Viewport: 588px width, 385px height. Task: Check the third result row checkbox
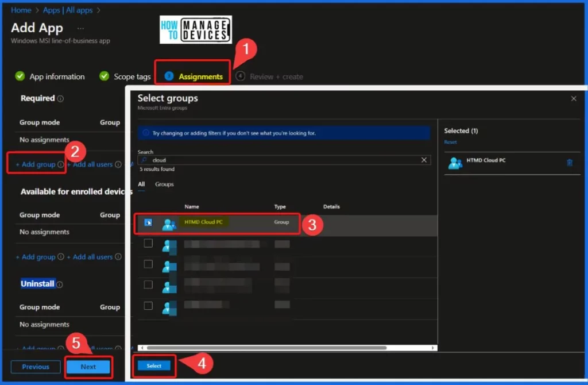click(x=148, y=264)
